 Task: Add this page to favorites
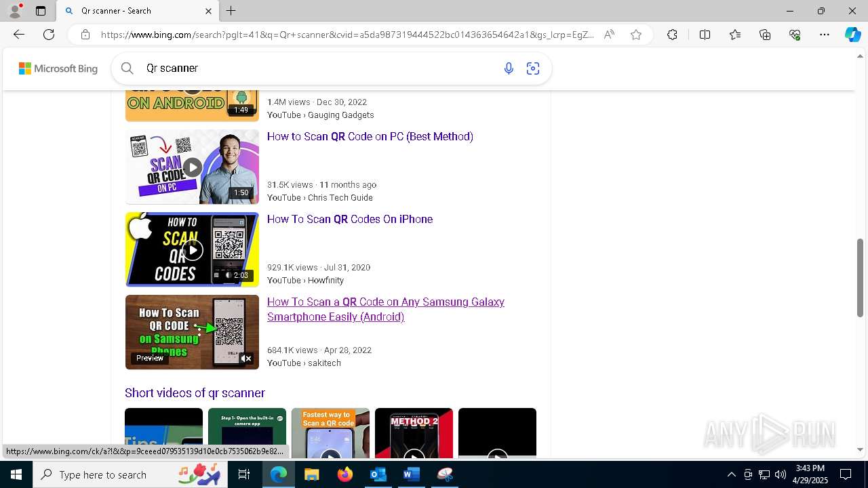636,35
